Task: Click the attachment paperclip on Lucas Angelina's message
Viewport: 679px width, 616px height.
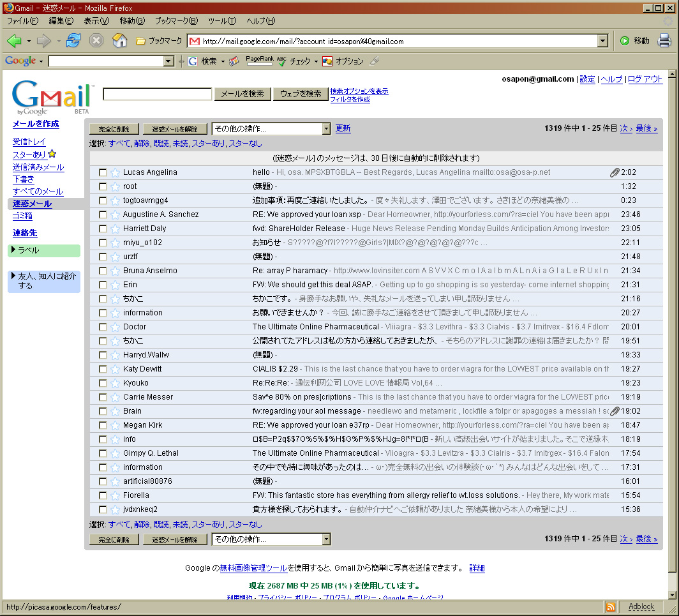Action: coord(615,172)
